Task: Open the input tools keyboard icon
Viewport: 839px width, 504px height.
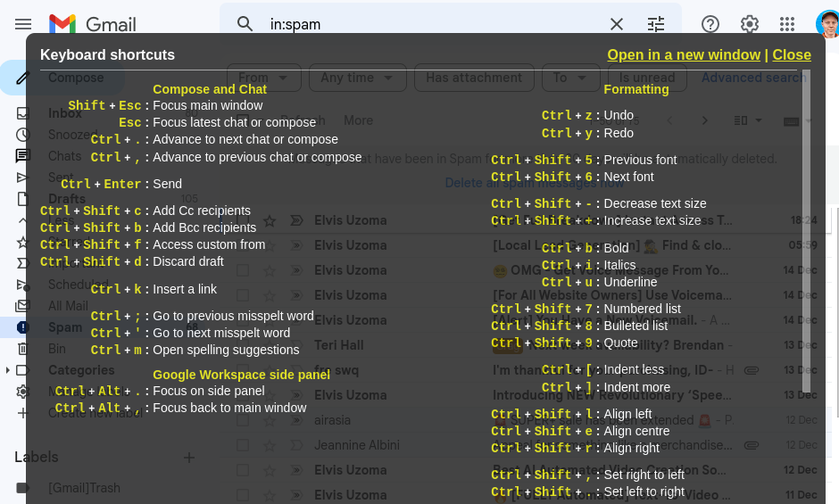Action: click(x=792, y=121)
